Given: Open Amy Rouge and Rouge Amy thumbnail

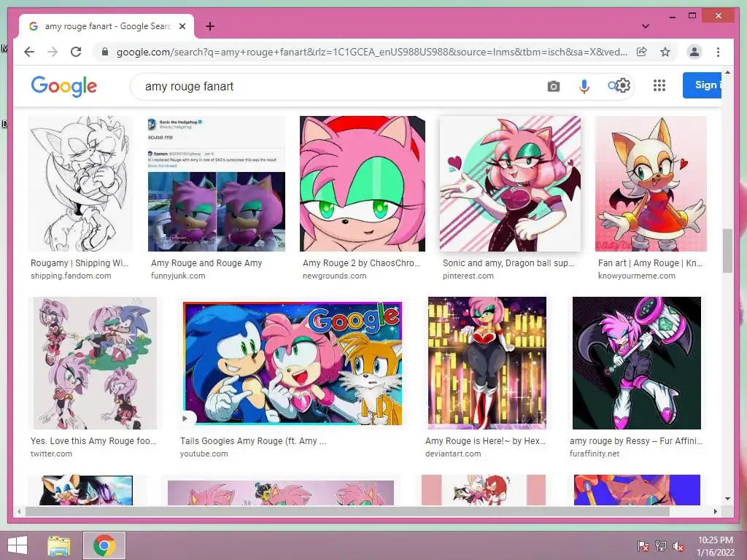Looking at the screenshot, I should click(x=216, y=183).
